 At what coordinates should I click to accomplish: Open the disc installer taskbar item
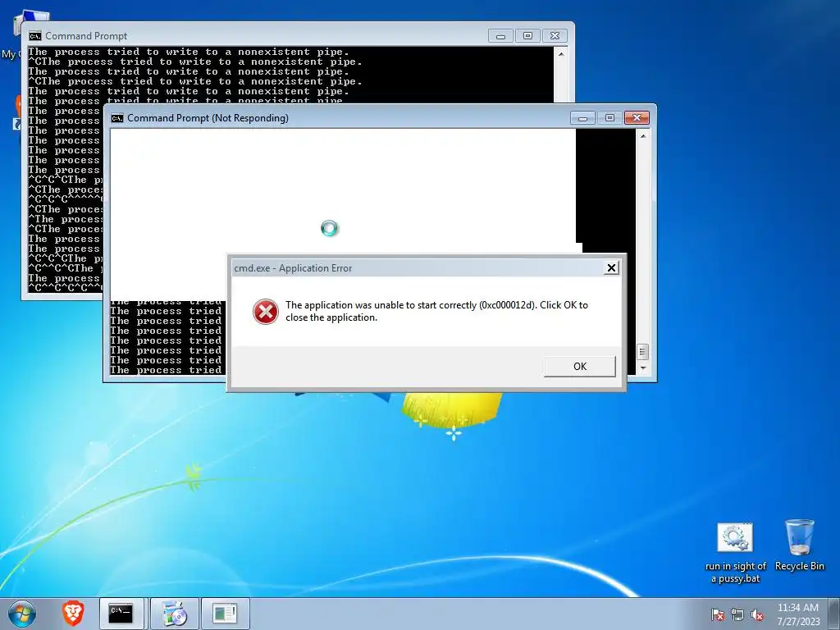click(174, 614)
